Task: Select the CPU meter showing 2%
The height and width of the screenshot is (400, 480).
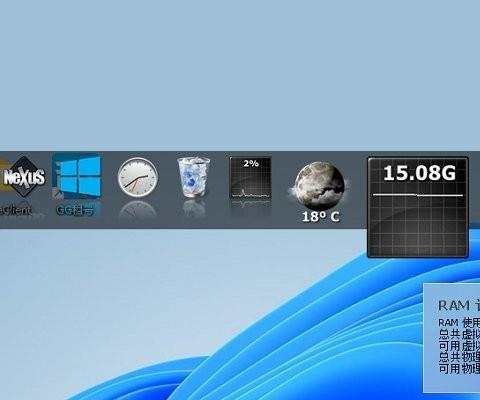Action: coord(250,178)
